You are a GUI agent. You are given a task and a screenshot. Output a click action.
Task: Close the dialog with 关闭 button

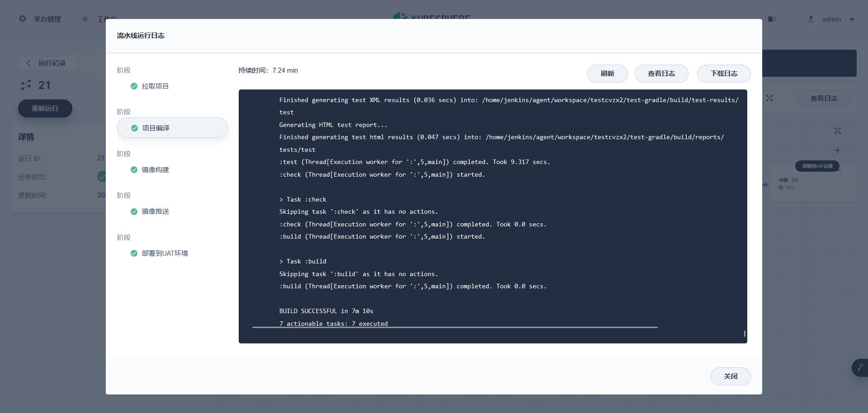coord(731,376)
